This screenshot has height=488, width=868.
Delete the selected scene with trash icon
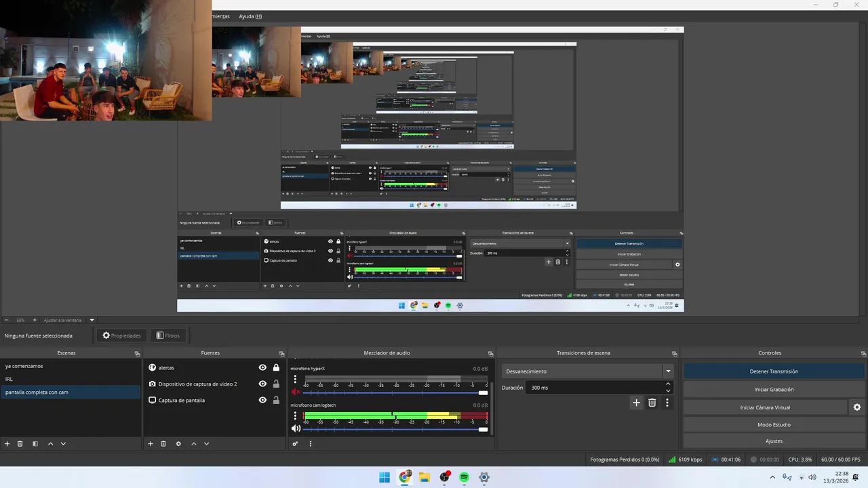[x=20, y=444]
